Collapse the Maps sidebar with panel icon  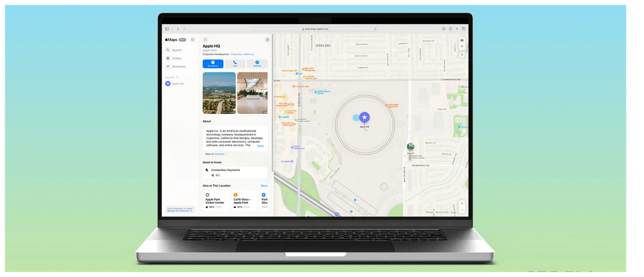pos(193,40)
